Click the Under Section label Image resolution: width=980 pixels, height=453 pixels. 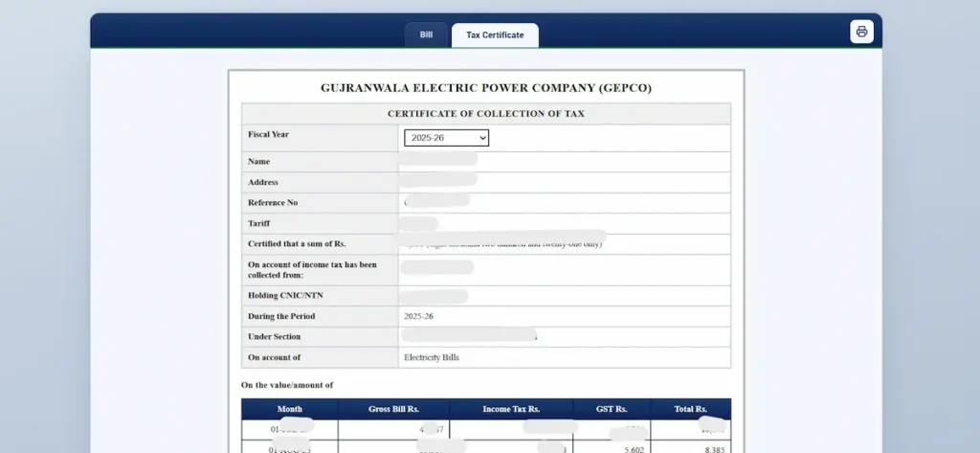275,336
